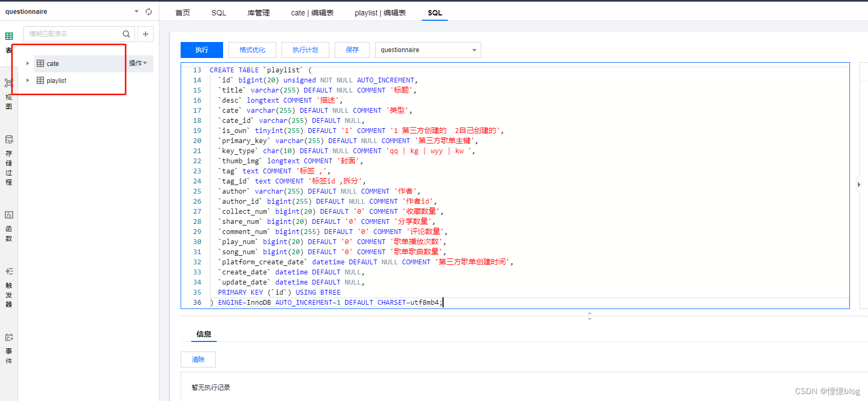Switch to the 库管理 tab
The image size is (868, 401).
point(259,13)
